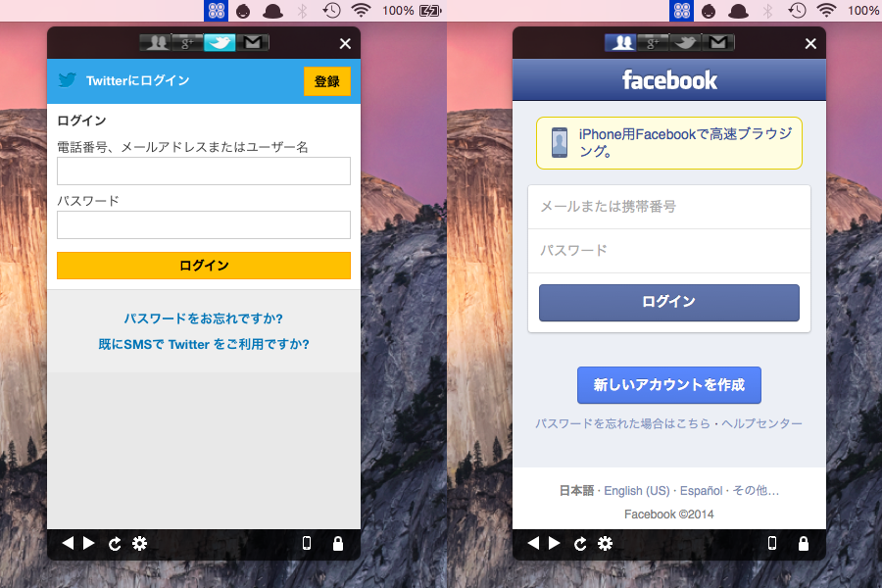Select 日本語 language option
882x588 pixels.
pos(576,491)
